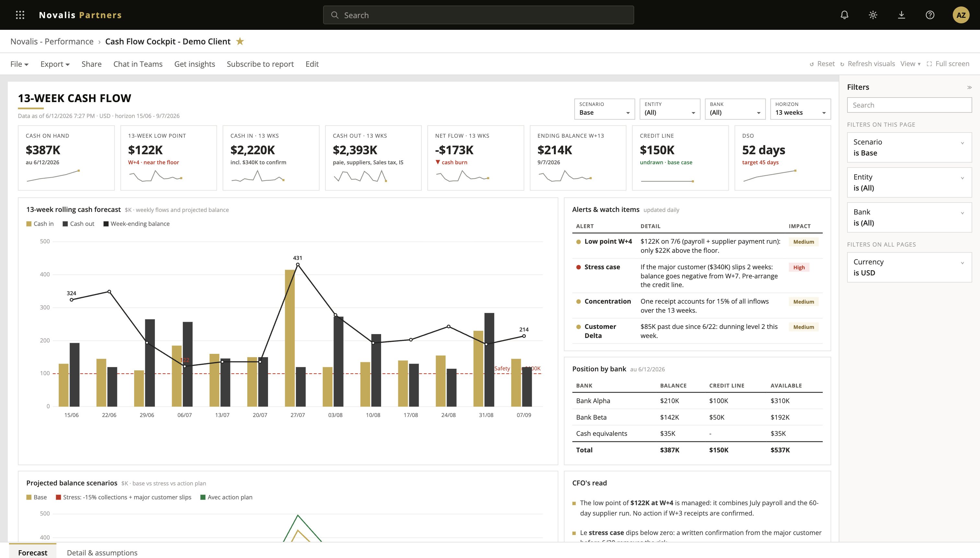Click inside the top Search field

[478, 15]
